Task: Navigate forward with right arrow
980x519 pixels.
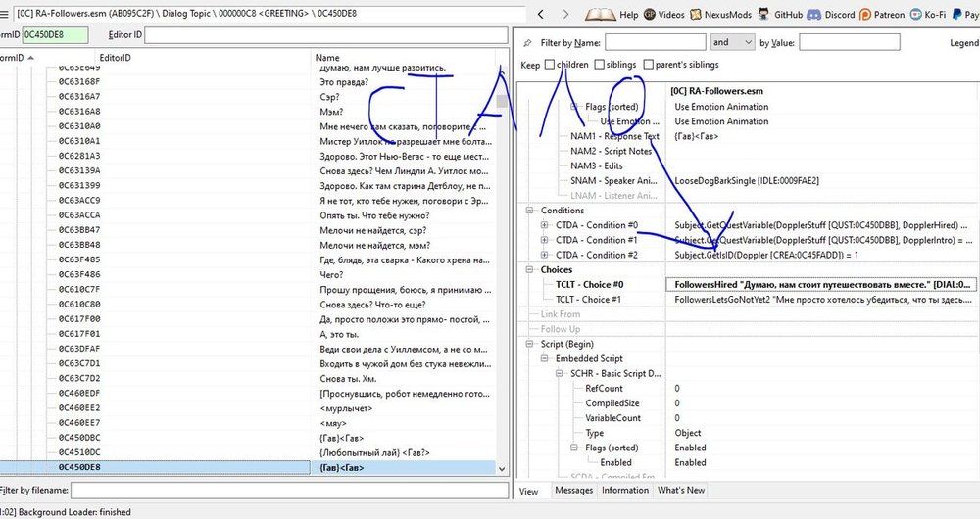Action: click(565, 14)
